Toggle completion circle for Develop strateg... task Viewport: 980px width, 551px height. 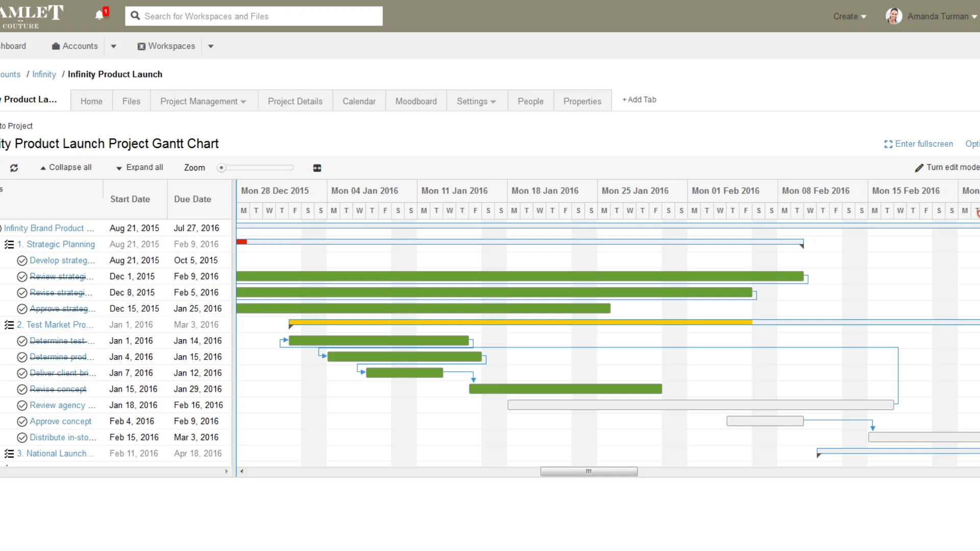click(22, 261)
